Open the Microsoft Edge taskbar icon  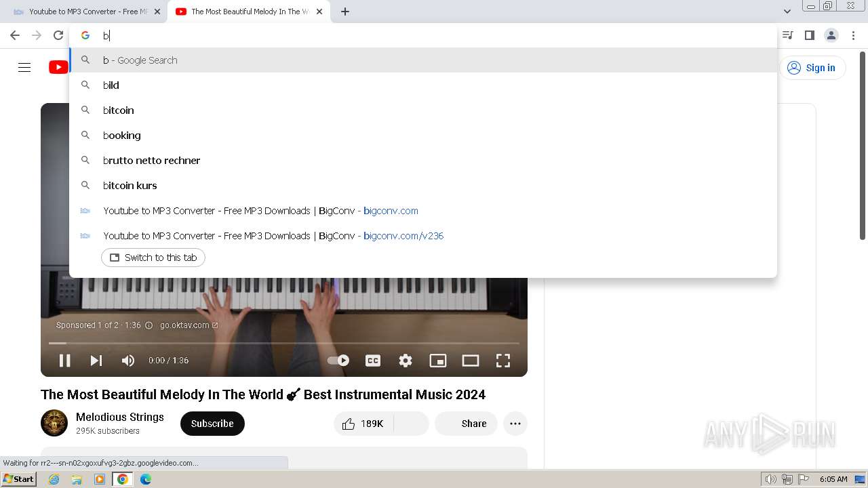146,479
